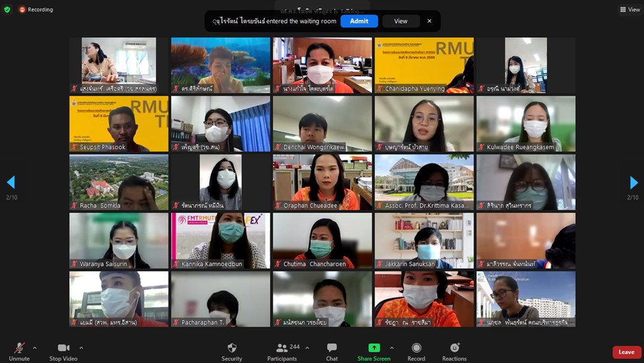644x363 pixels.
Task: Expand the Participants options arrow
Action: click(x=307, y=348)
